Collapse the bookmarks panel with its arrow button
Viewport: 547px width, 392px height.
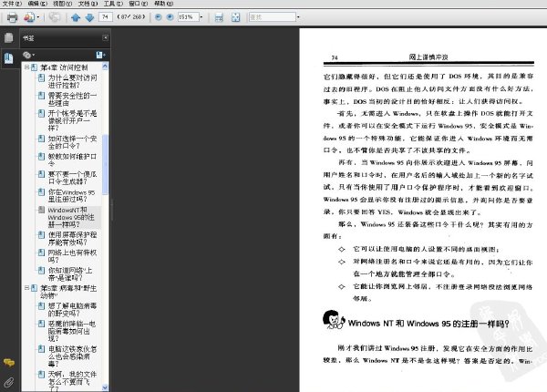[106, 37]
